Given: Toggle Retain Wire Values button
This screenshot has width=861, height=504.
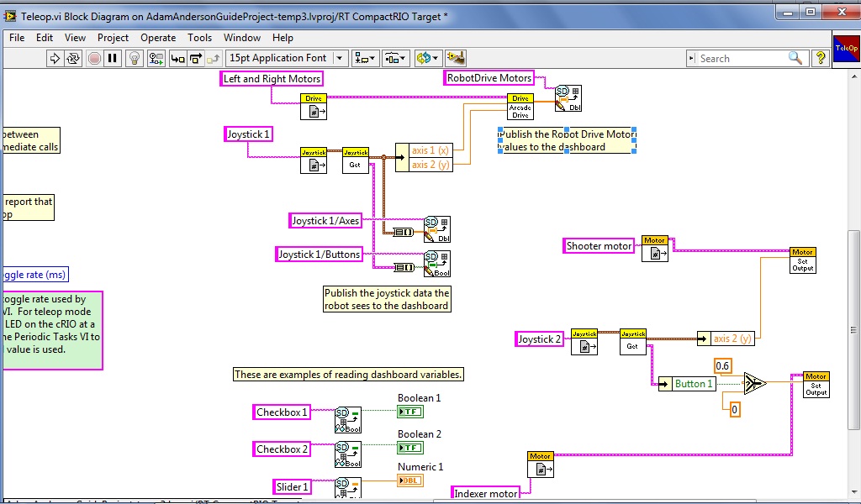Looking at the screenshot, I should coord(156,58).
